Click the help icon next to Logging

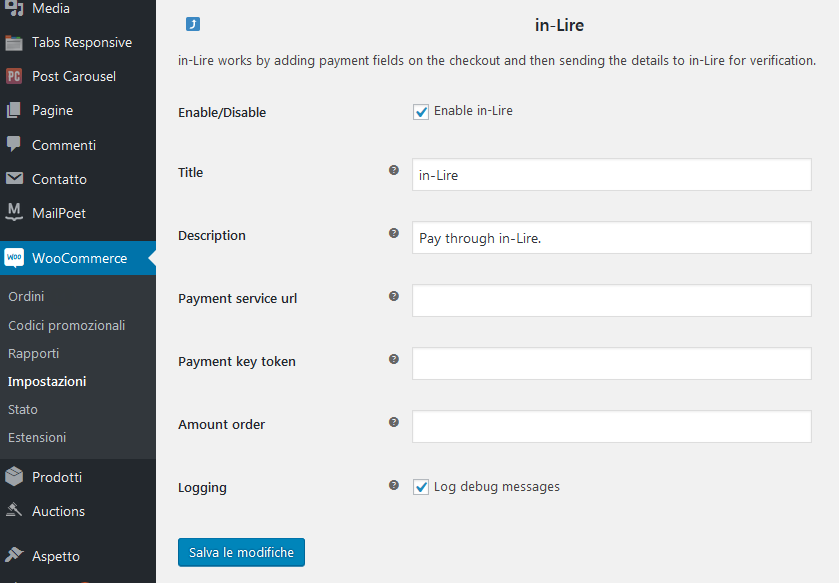tap(394, 486)
